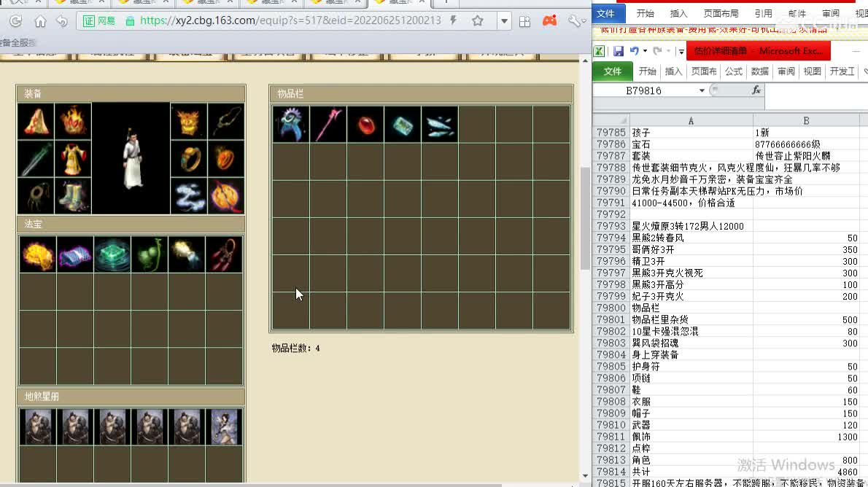Select the red gem in 物品栏
Viewport: 868px width, 487px height.
click(365, 125)
